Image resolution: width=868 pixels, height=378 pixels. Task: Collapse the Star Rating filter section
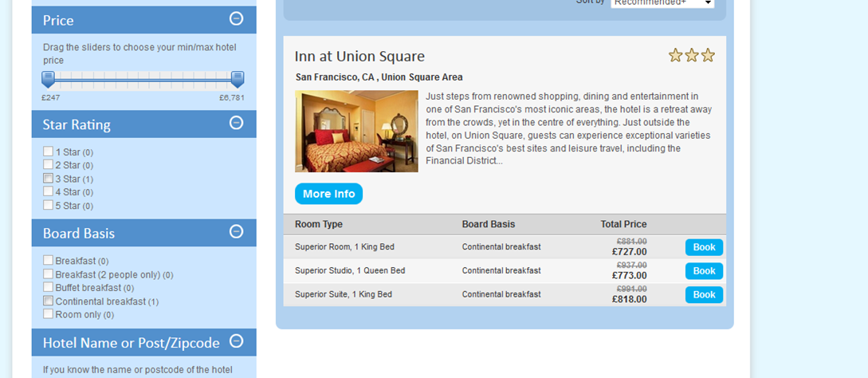click(x=236, y=123)
